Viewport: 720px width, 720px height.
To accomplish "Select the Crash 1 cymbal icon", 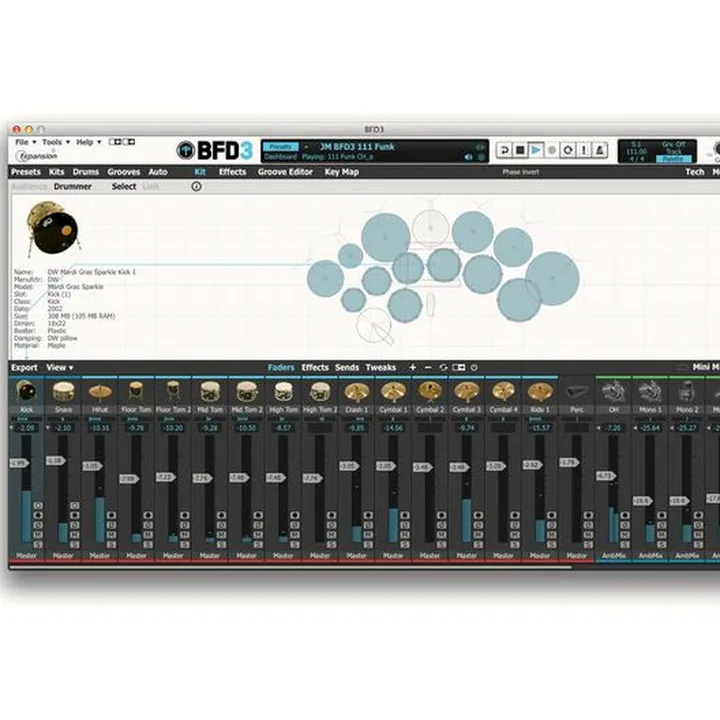I will (x=357, y=392).
